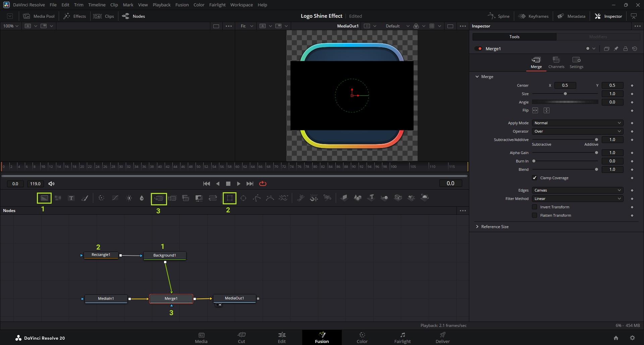The image size is (644, 345).
Task: Select the Rectangle mask tool
Action: pyautogui.click(x=229, y=198)
